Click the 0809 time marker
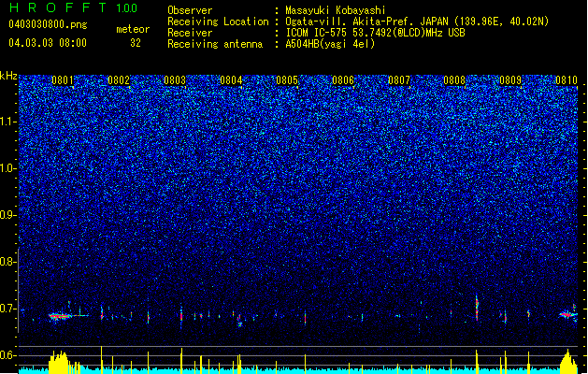The image size is (588, 374). [510, 80]
